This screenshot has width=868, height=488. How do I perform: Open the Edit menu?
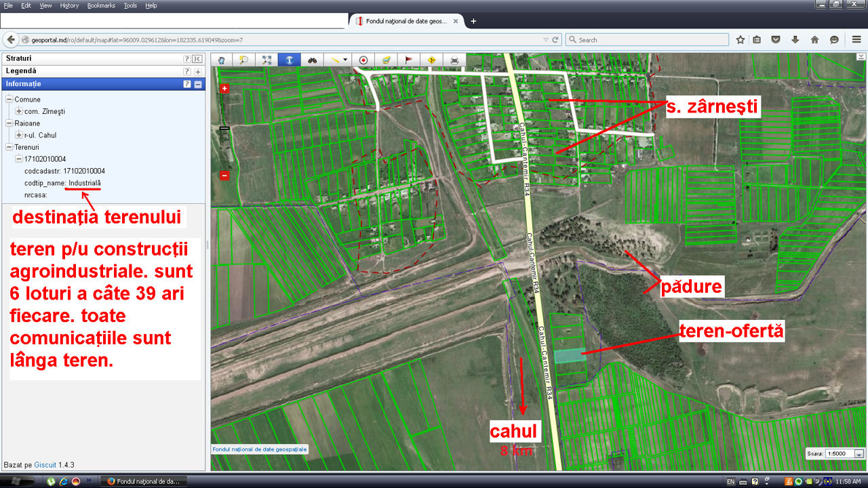point(26,5)
